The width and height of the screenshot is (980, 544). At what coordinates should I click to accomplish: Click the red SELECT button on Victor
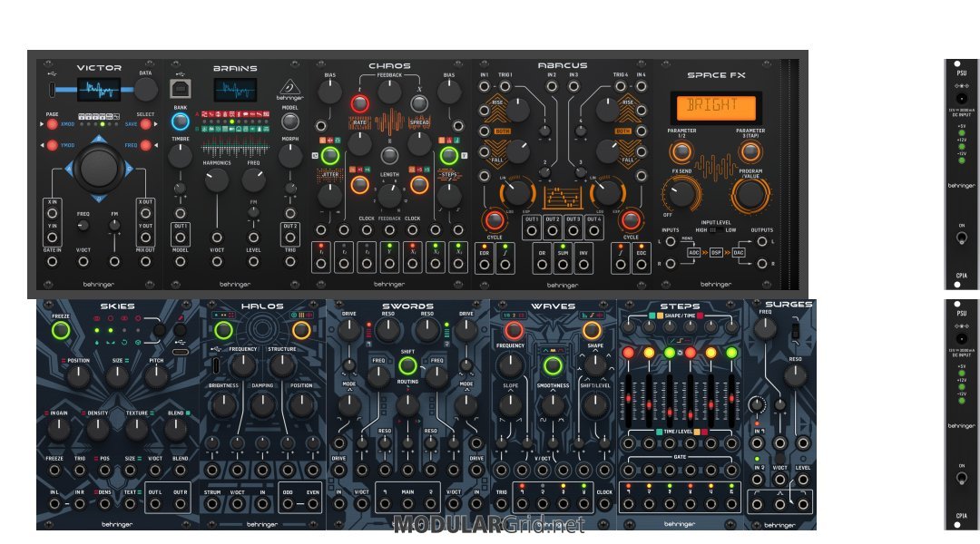point(145,124)
